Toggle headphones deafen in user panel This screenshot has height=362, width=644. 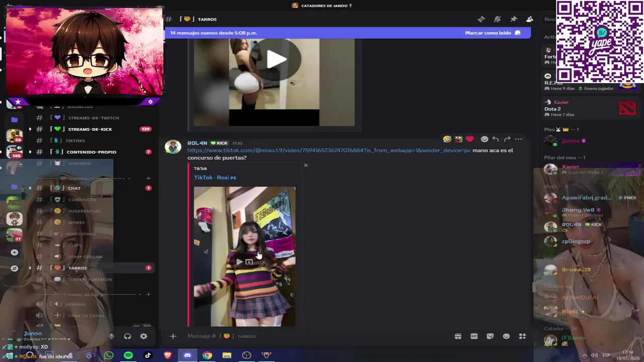click(127, 336)
